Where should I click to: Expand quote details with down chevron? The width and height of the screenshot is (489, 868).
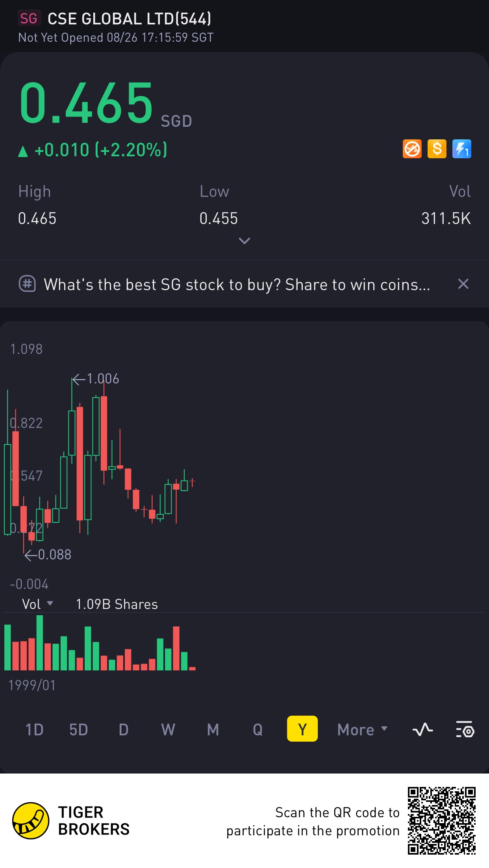(245, 241)
